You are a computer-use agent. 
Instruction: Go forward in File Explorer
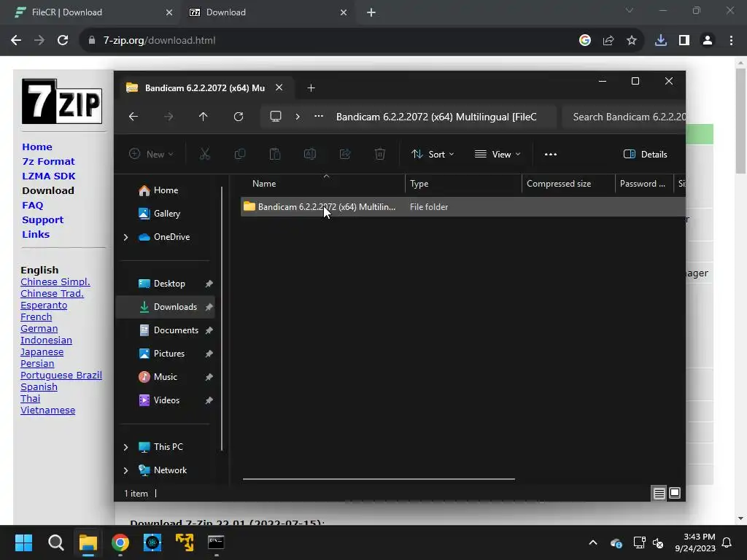tap(169, 117)
